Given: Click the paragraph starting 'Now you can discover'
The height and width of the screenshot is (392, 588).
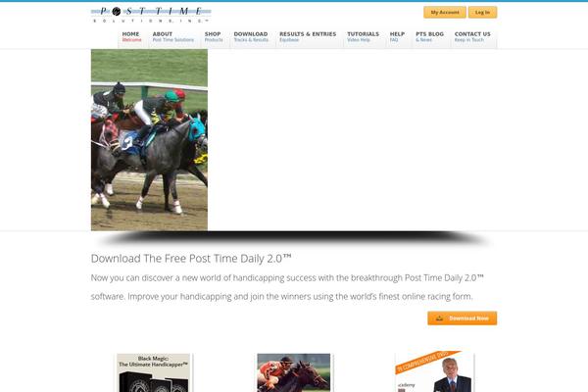Looking at the screenshot, I should [x=287, y=287].
